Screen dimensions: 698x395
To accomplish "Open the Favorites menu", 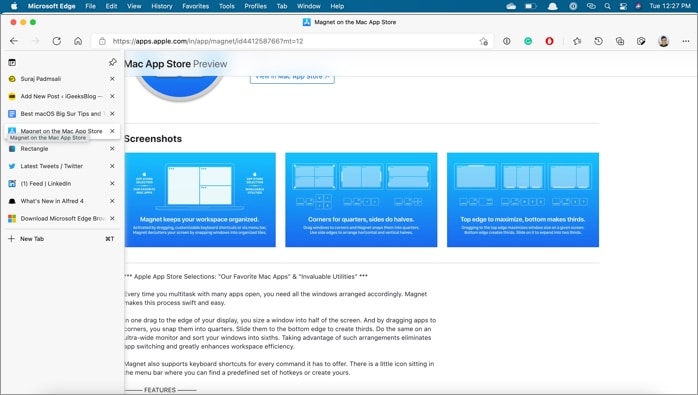I will (x=195, y=6).
